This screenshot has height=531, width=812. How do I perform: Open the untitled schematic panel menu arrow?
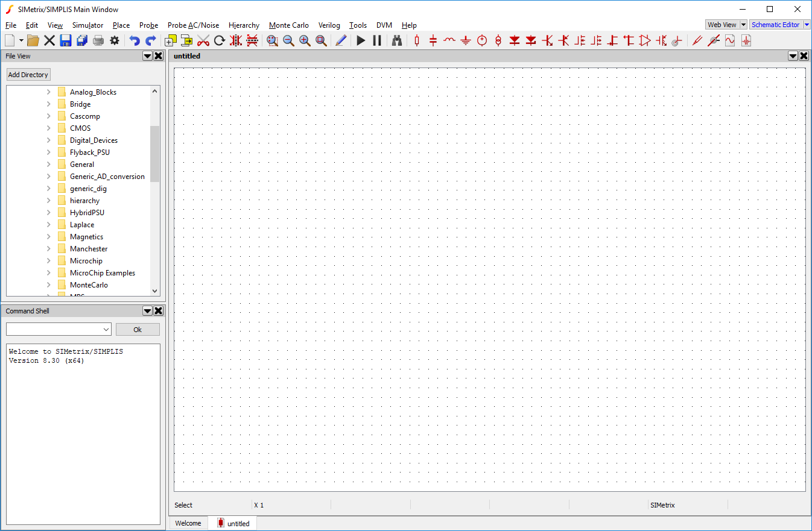[x=793, y=56]
